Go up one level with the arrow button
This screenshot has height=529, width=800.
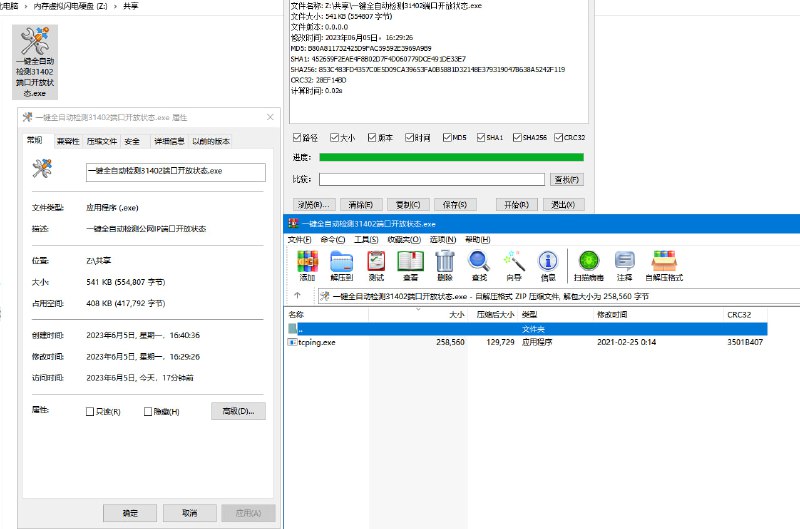[x=297, y=296]
